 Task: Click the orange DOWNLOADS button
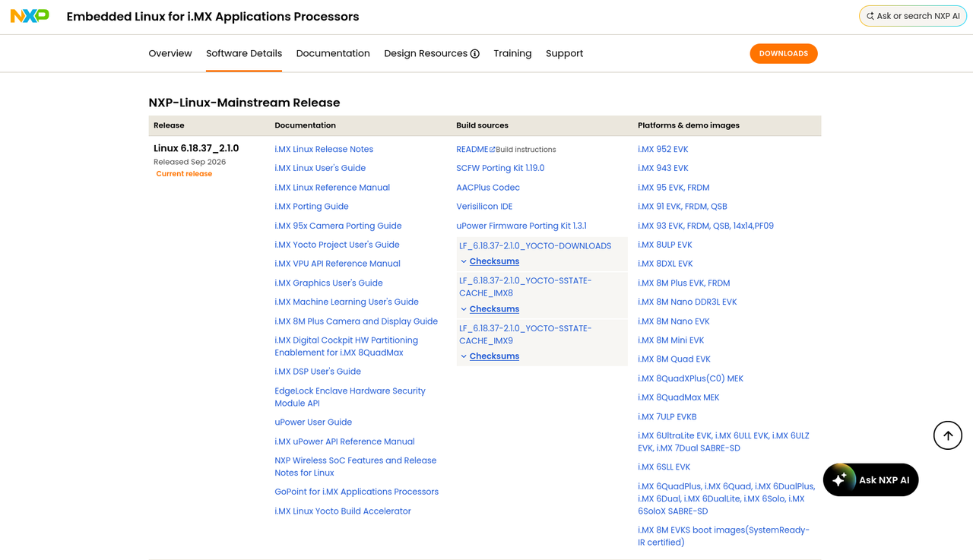784,54
